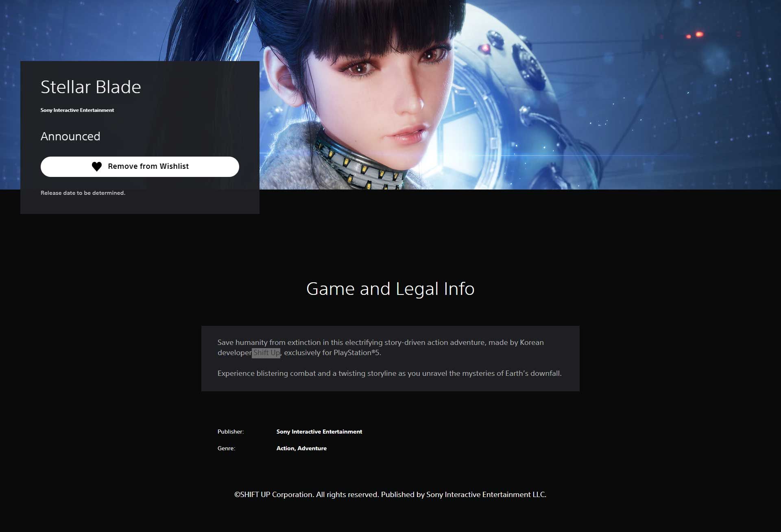Viewport: 781px width, 532px height.
Task: Click the Game and Legal Info heading
Action: point(390,289)
